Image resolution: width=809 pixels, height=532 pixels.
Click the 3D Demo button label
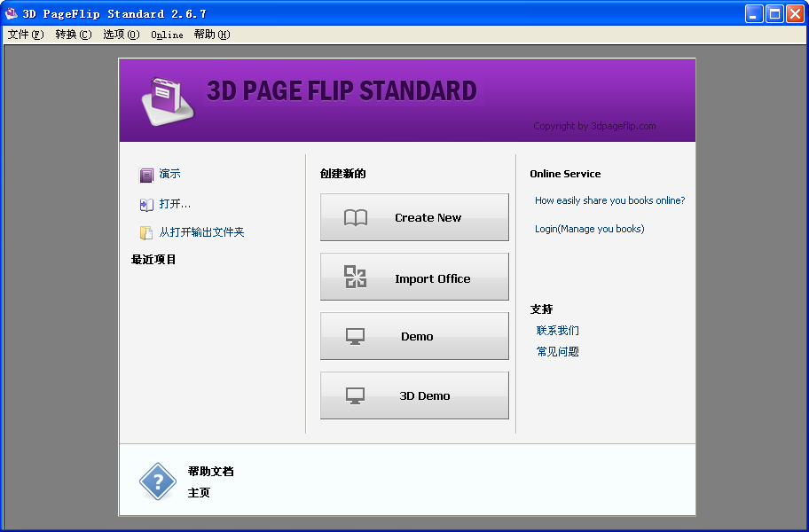pos(425,396)
